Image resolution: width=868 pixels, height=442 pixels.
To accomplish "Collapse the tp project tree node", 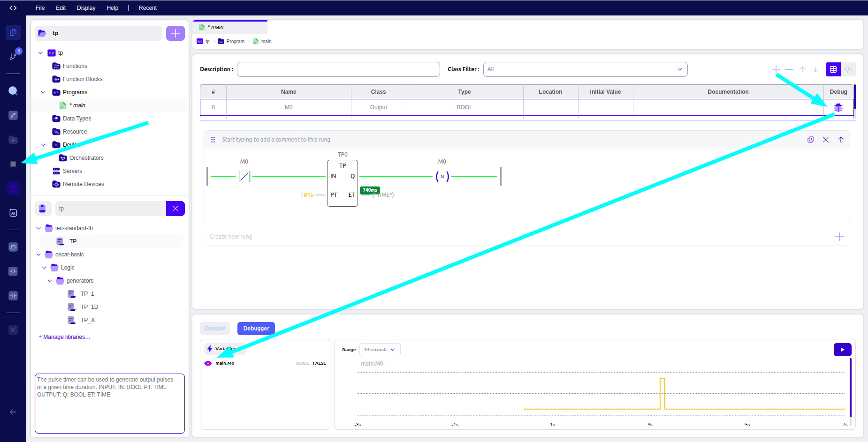I will (x=40, y=53).
